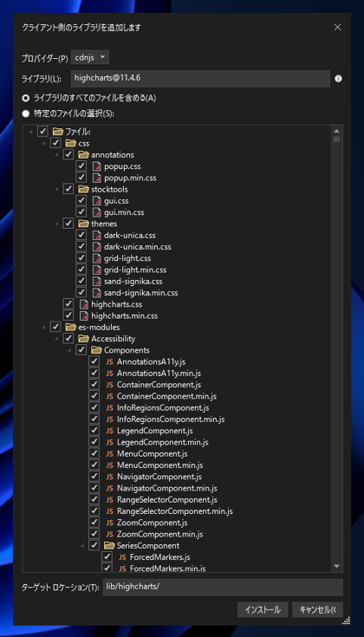
Task: Click the dark-unica.css file icon
Action: 96,235
